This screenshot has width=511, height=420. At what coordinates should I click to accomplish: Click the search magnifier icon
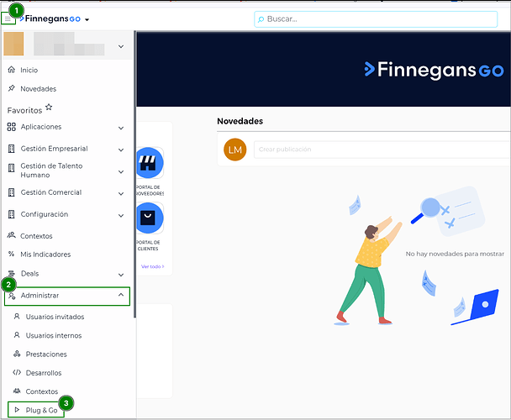(x=261, y=19)
